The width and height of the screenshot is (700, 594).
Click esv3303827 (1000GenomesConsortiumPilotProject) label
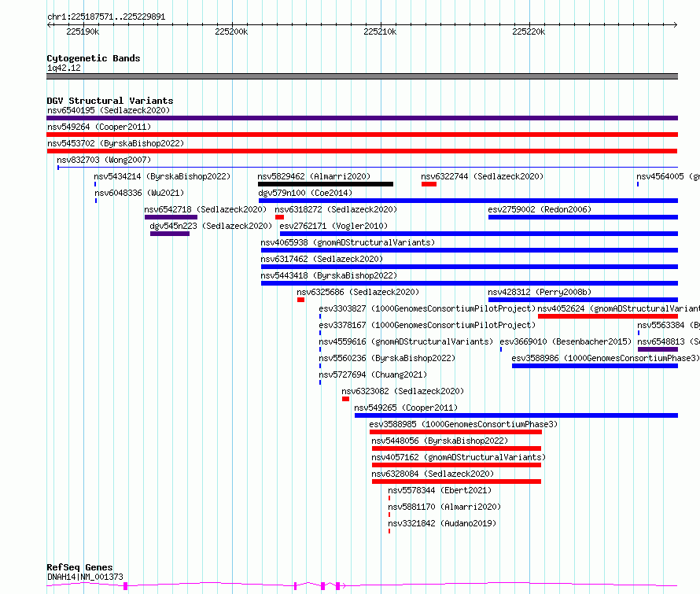[x=427, y=308]
